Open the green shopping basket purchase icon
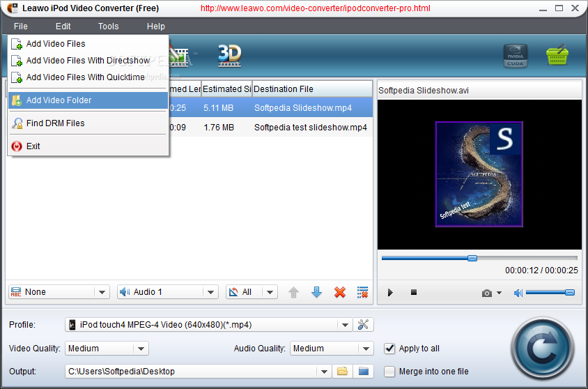This screenshot has height=389, width=588. 557,55
